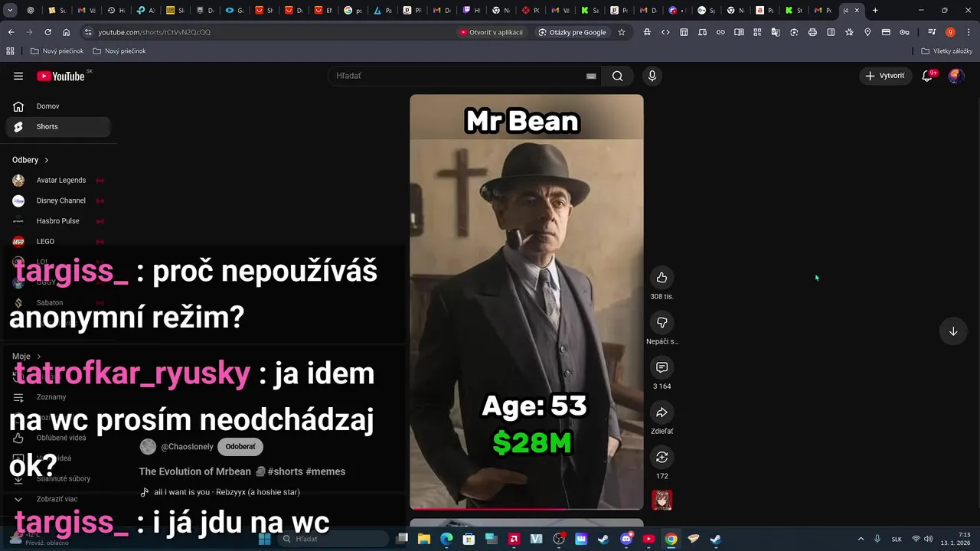Viewport: 980px width, 551px height.
Task: Click the Vytvoriť create button
Action: [885, 76]
